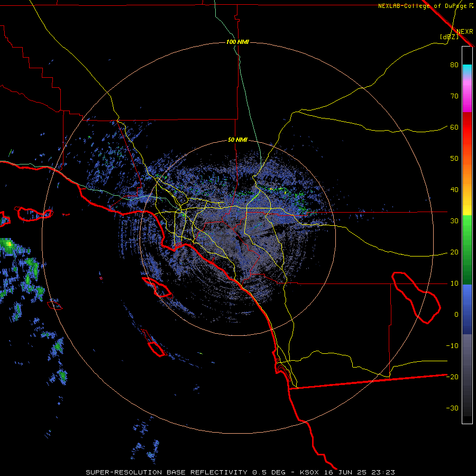Click the 50 value on the dBZ scale
476x476 pixels.
click(454, 159)
